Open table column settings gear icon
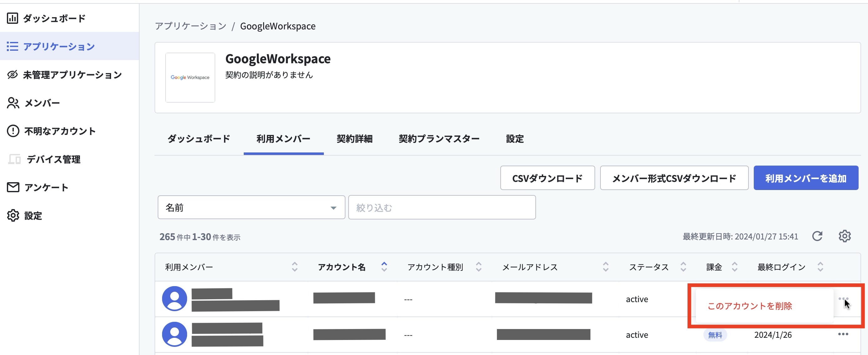Screen dimensions: 868x355 (x=845, y=236)
